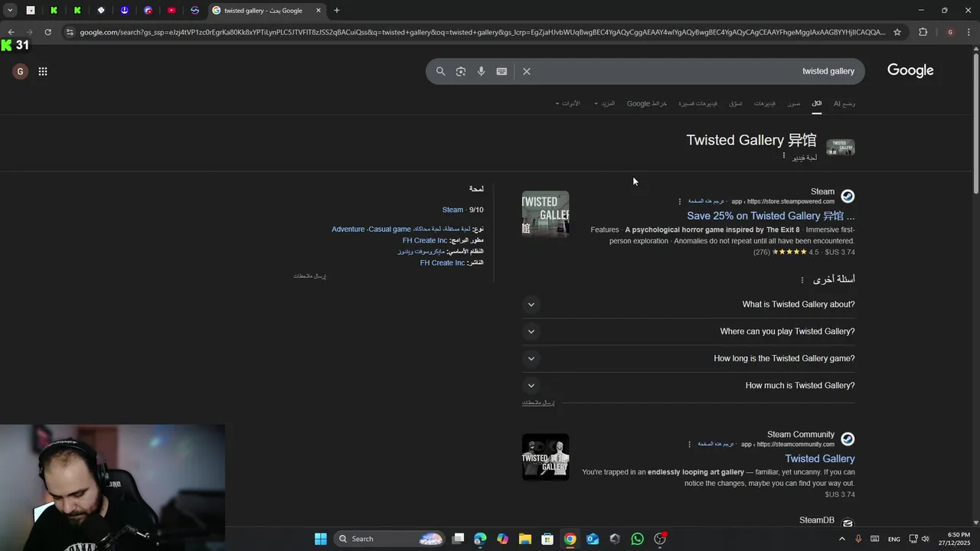The image size is (980, 551).
Task: Reload the page in Chrome
Action: pos(47,32)
